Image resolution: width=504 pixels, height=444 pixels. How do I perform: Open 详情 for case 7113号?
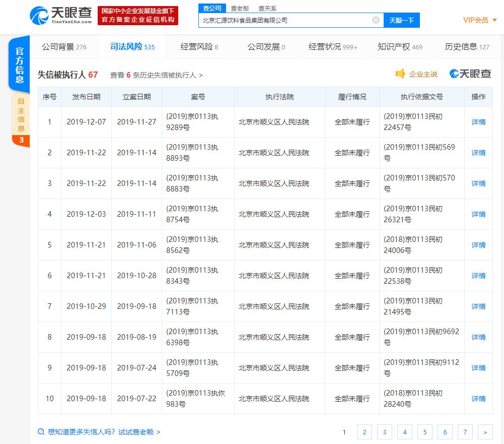pyautogui.click(x=478, y=306)
